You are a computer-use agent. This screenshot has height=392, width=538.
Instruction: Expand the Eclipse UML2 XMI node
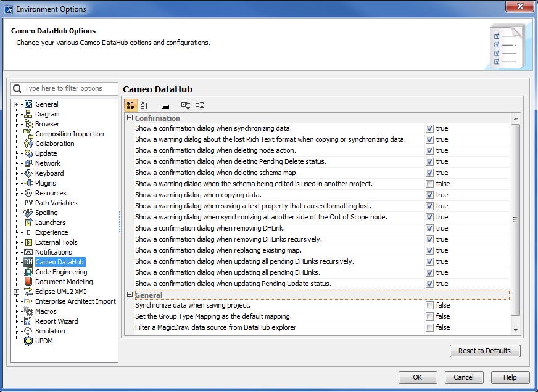click(x=17, y=292)
